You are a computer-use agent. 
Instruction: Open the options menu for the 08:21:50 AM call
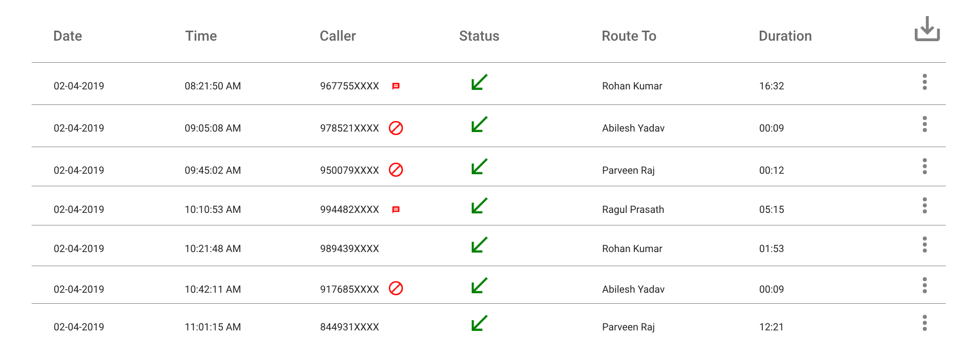[925, 82]
